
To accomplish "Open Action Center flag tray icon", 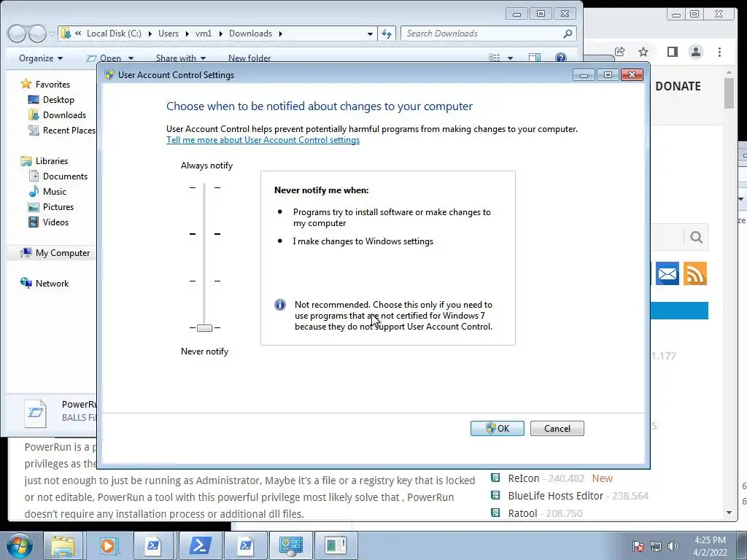I will 638,546.
